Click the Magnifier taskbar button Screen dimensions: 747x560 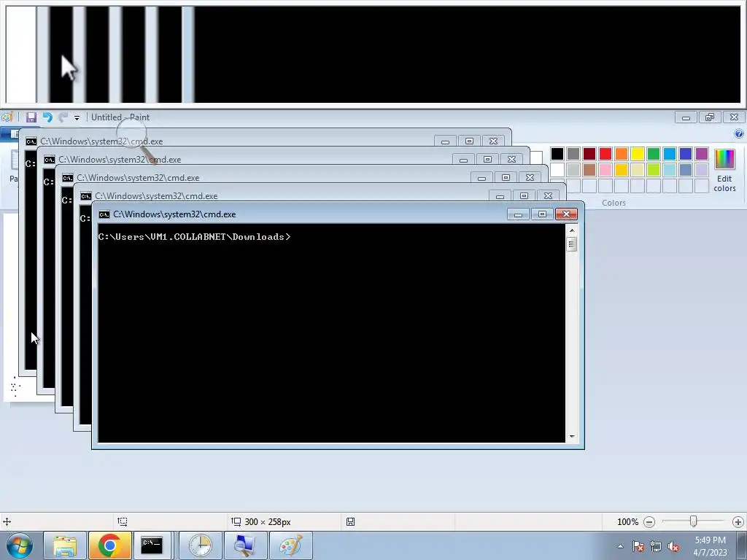pyautogui.click(x=245, y=545)
